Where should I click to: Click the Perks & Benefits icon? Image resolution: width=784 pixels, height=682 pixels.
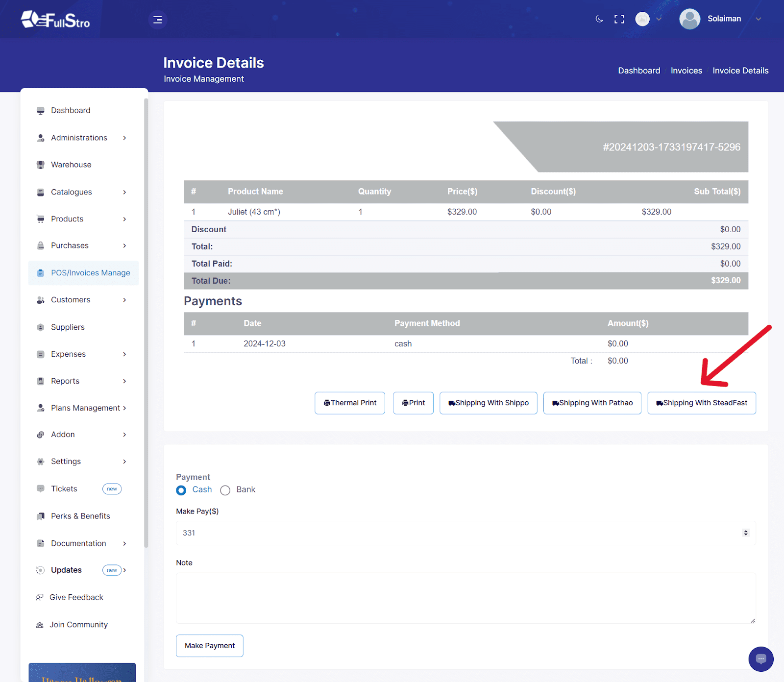pyautogui.click(x=41, y=516)
